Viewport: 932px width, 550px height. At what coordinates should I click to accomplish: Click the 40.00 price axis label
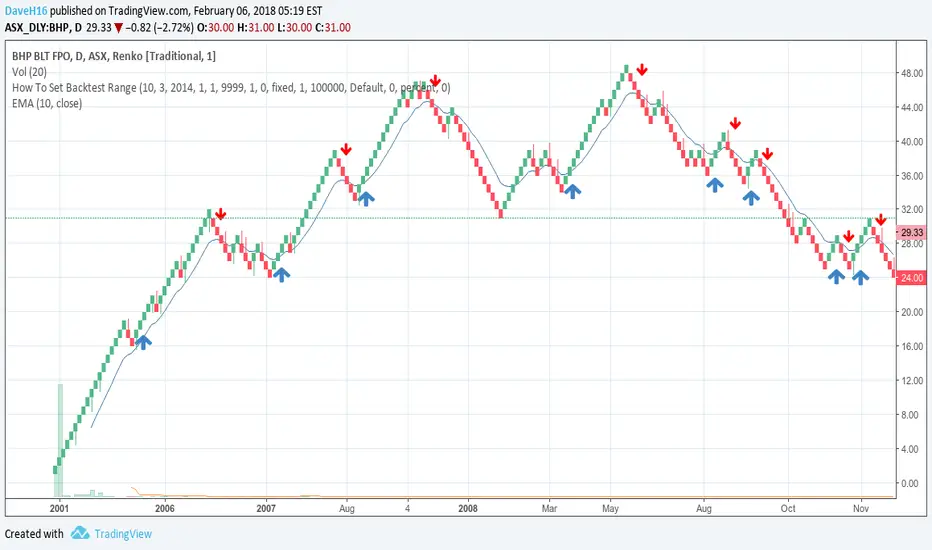912,142
